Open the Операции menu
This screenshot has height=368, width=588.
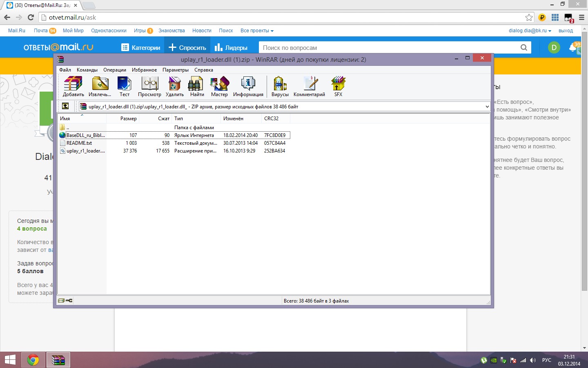(x=115, y=70)
